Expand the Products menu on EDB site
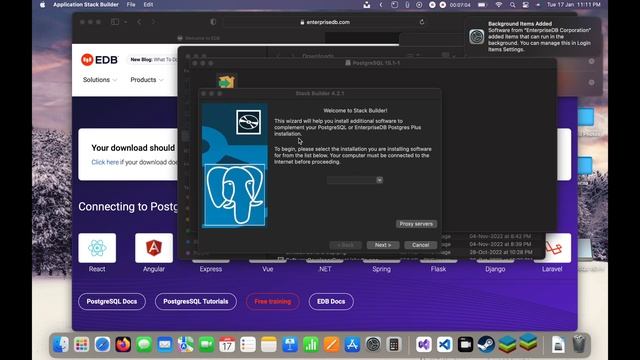 point(147,80)
